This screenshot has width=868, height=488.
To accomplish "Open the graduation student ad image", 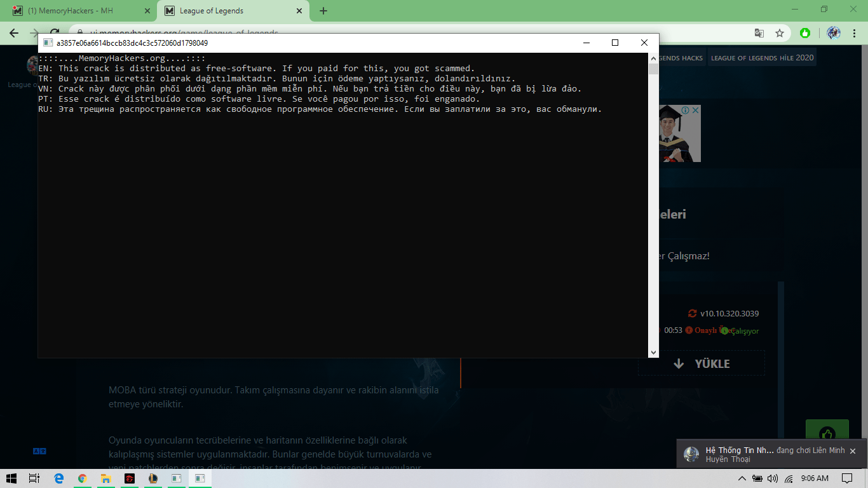I will click(679, 133).
